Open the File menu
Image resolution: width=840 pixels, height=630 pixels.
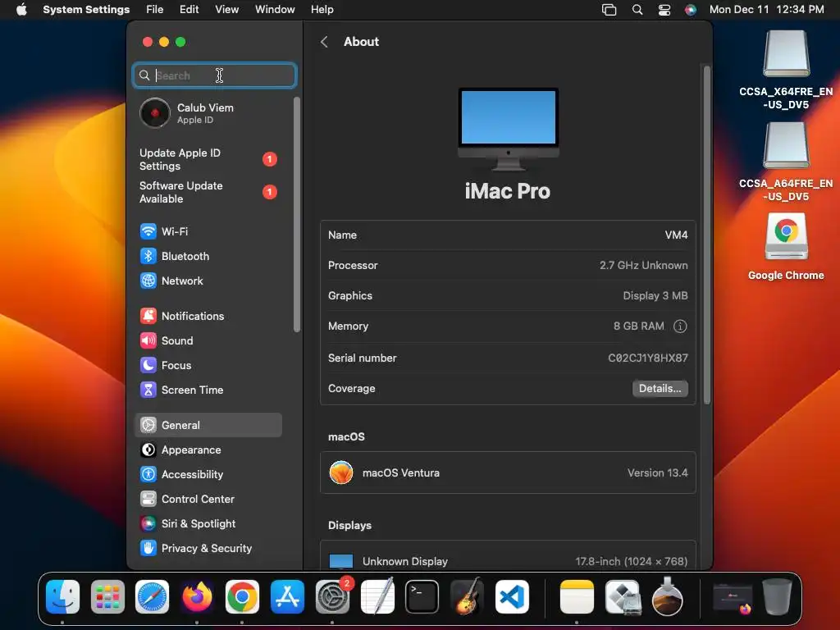155,10
